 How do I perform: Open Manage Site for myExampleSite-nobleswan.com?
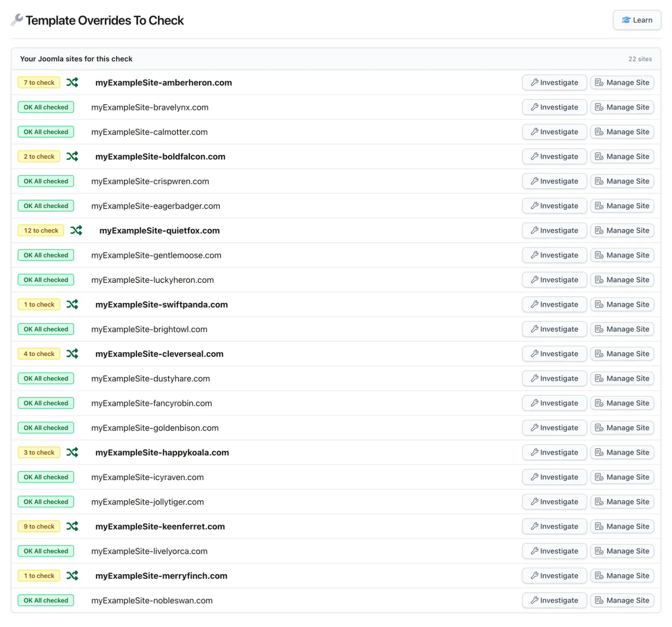click(622, 600)
